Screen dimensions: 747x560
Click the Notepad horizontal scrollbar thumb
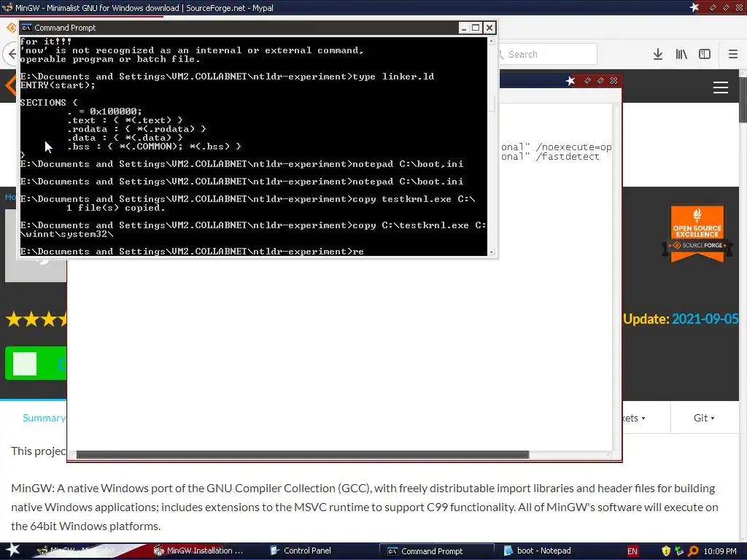click(x=303, y=455)
